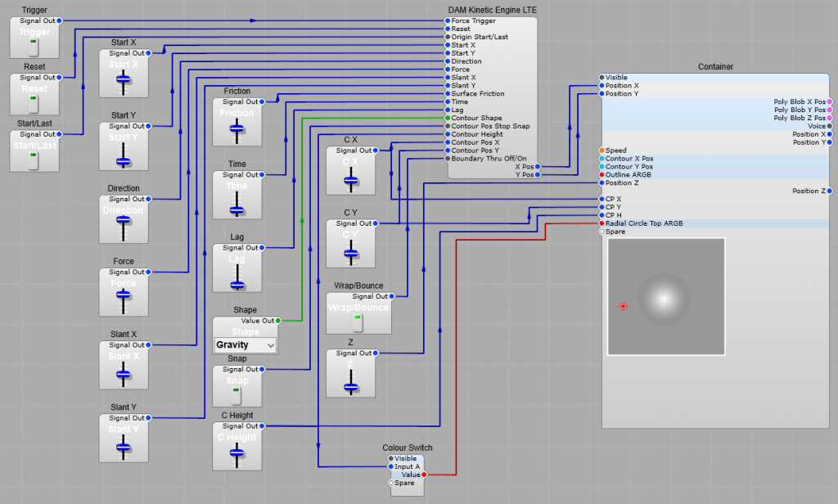This screenshot has width=838, height=504.
Task: Click the green Shape Value Out connector
Action: point(278,321)
